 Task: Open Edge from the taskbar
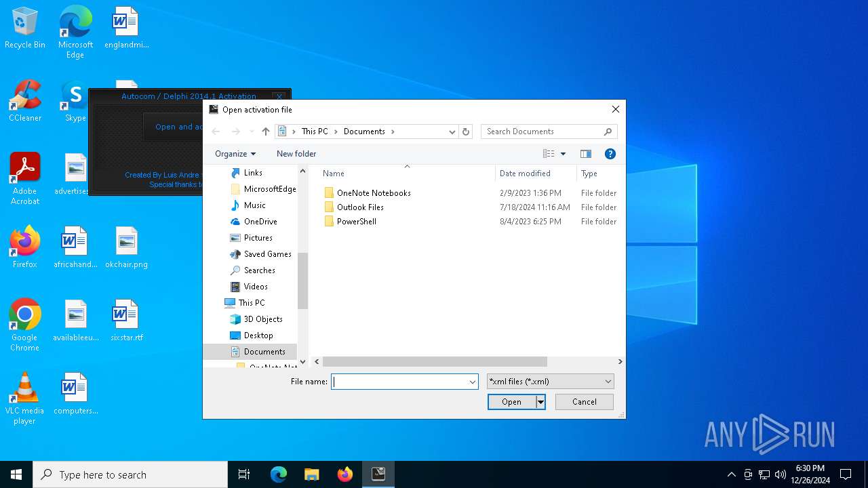pos(279,474)
